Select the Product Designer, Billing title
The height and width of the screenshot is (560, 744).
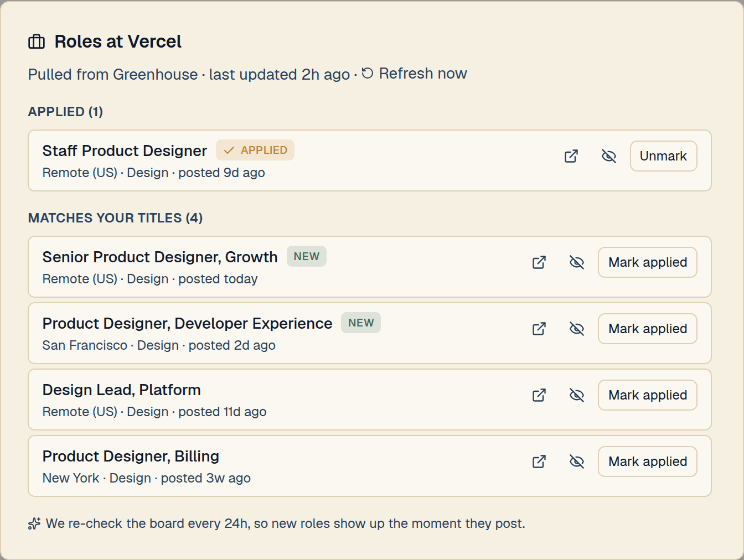(x=131, y=456)
